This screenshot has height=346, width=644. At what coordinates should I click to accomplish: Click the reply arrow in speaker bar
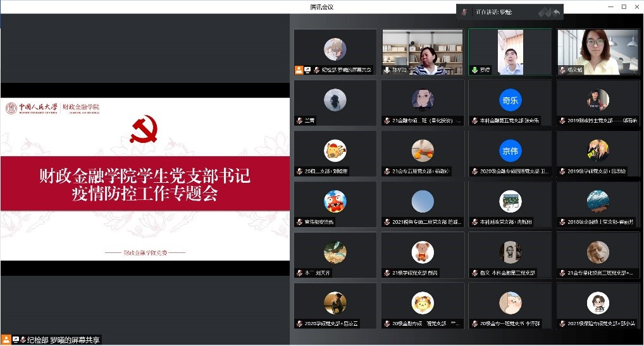click(556, 12)
